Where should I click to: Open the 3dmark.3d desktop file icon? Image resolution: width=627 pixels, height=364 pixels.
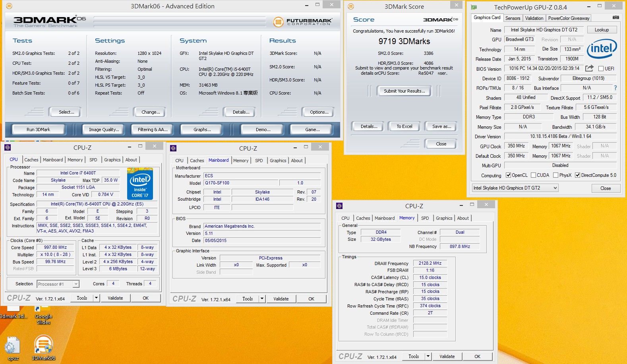point(13,312)
